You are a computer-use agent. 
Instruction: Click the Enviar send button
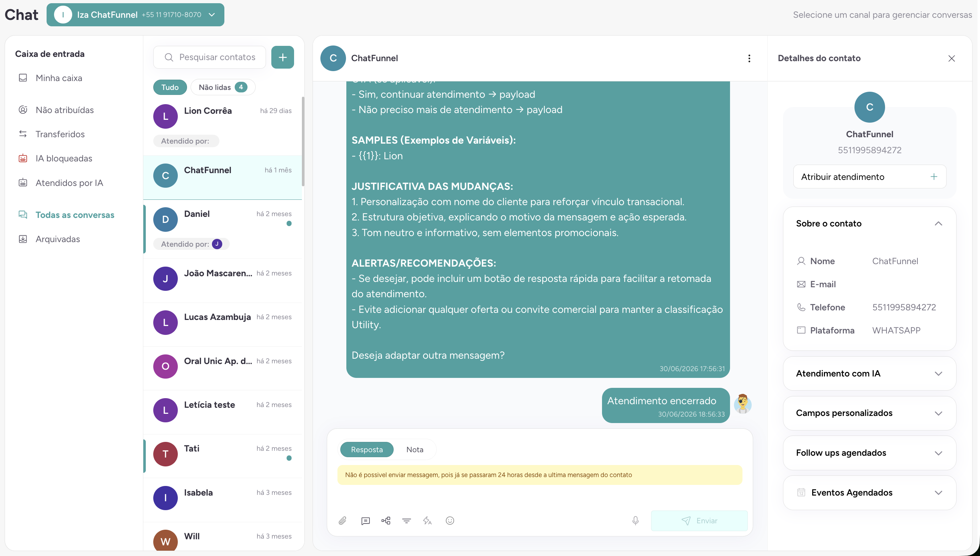pos(699,520)
